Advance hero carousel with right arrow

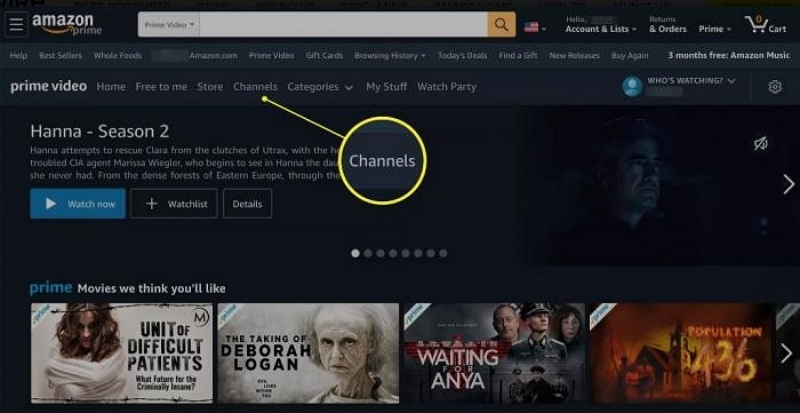coord(789,184)
